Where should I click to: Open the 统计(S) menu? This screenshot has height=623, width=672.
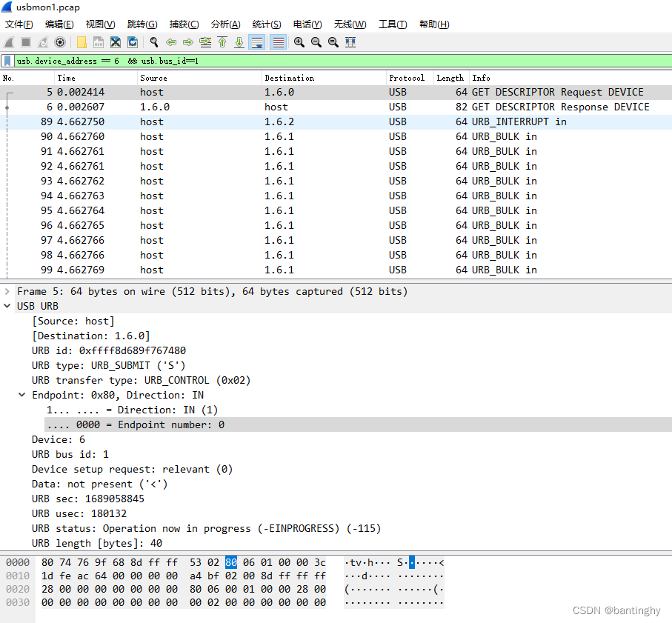(x=267, y=24)
